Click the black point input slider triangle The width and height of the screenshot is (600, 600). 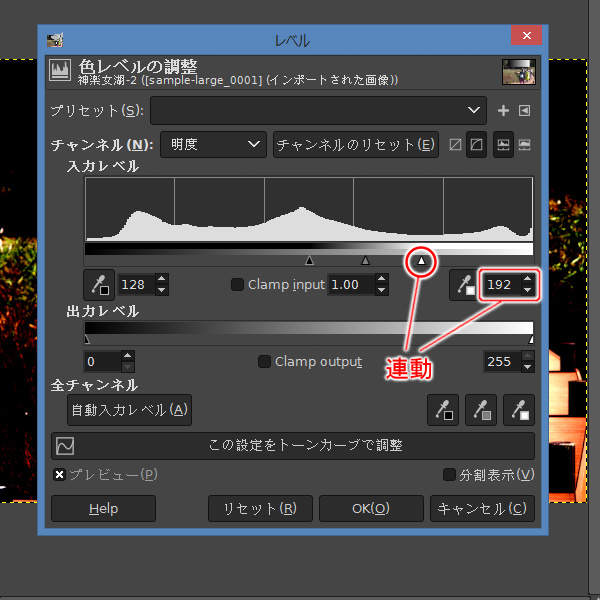coord(310,261)
